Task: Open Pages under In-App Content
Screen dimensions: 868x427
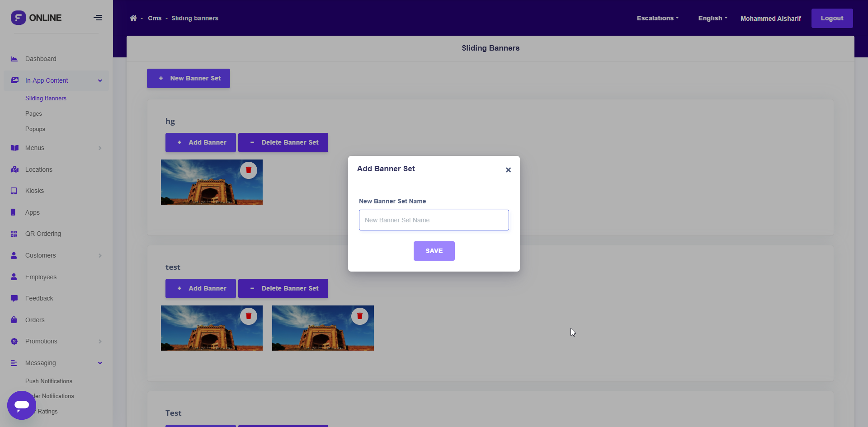Action: point(33,114)
